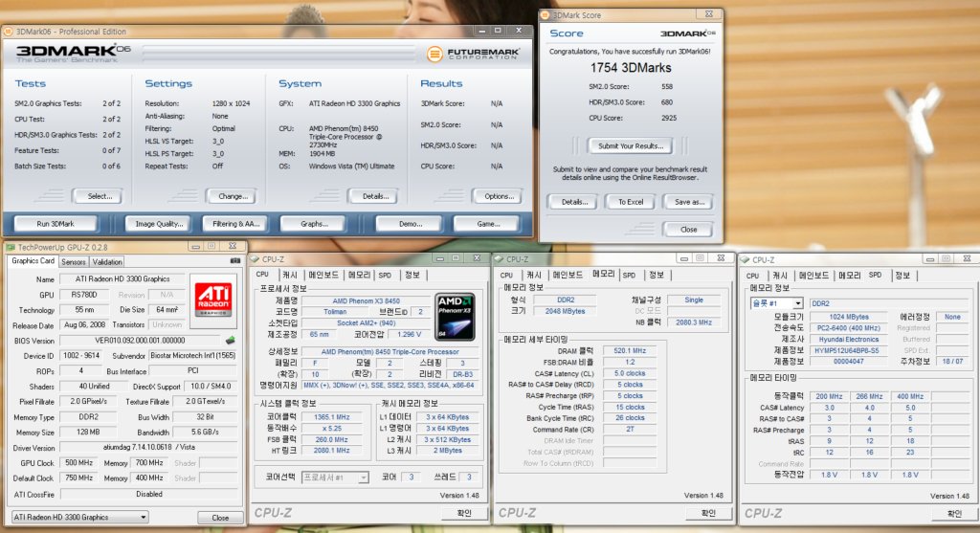The image size is (980, 533).
Task: Open the 메모리 tab in the CPU-Z CPU window
Action: [x=360, y=275]
